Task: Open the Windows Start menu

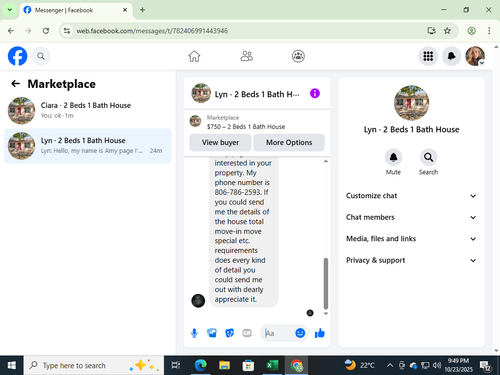Action: 12,366
